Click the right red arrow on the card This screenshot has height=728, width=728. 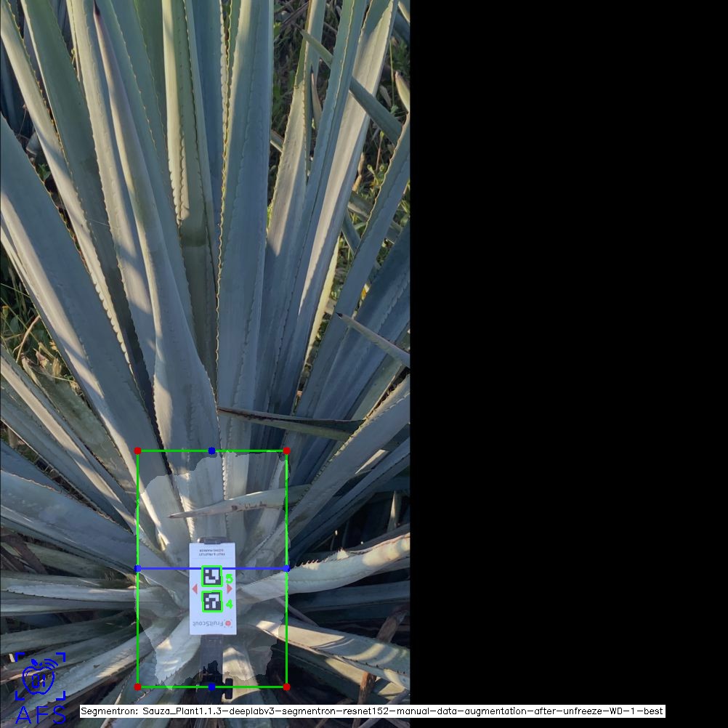(230, 589)
